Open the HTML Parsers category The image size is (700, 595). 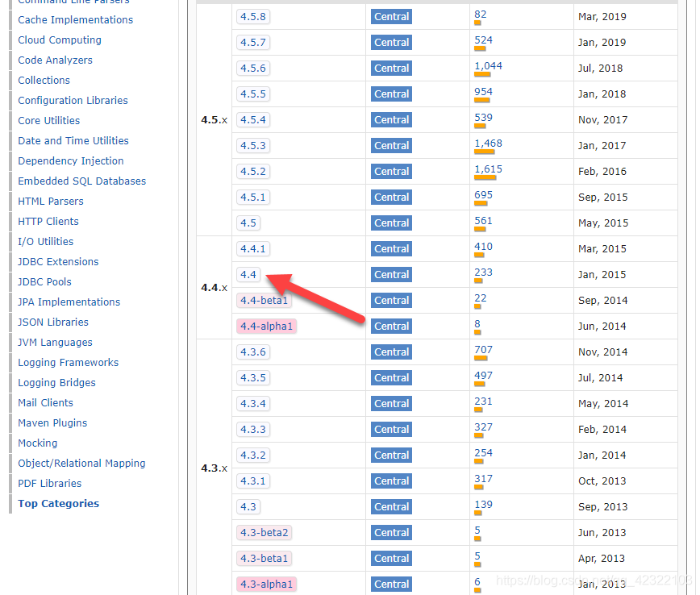coord(51,201)
